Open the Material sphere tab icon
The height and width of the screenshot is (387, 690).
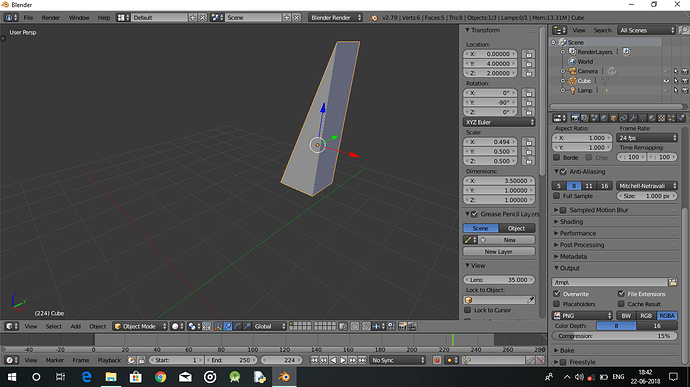coord(652,118)
